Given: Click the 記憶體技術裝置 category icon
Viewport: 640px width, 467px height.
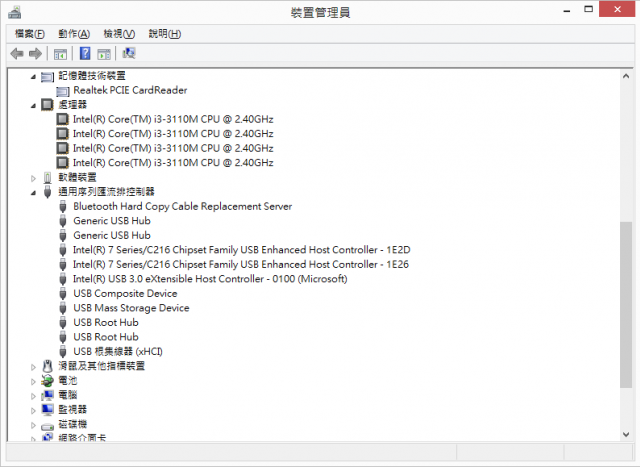Looking at the screenshot, I should click(47, 77).
